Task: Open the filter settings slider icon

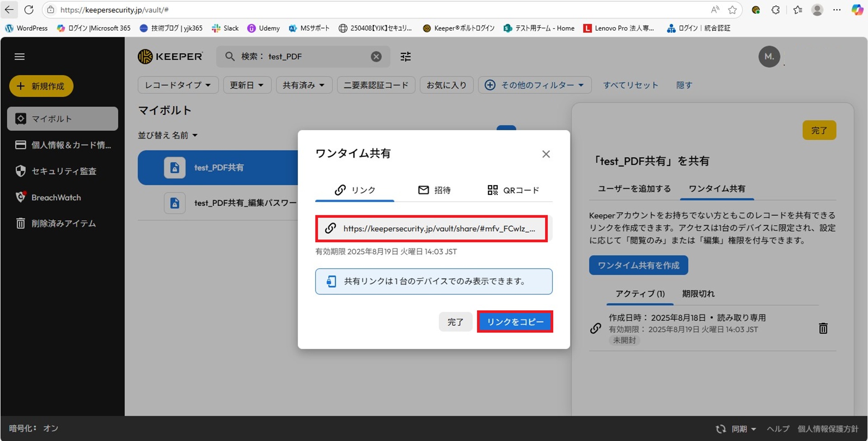Action: (x=406, y=57)
